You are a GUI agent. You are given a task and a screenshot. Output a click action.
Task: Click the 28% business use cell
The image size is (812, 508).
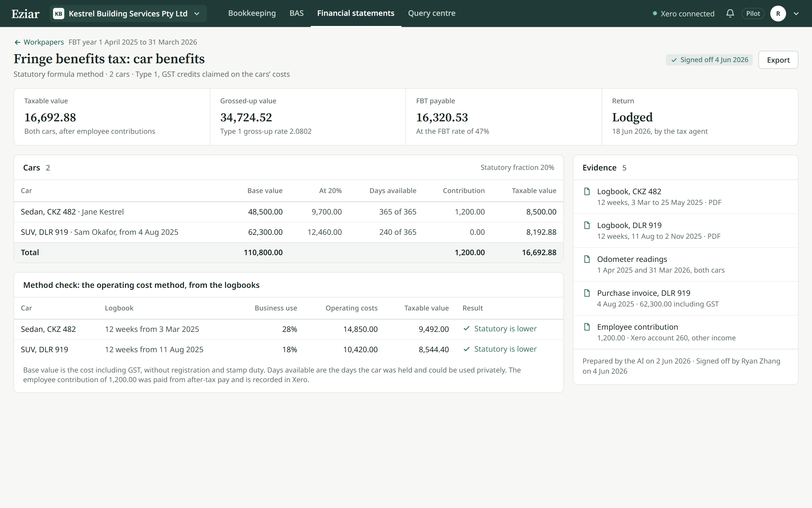(290, 329)
